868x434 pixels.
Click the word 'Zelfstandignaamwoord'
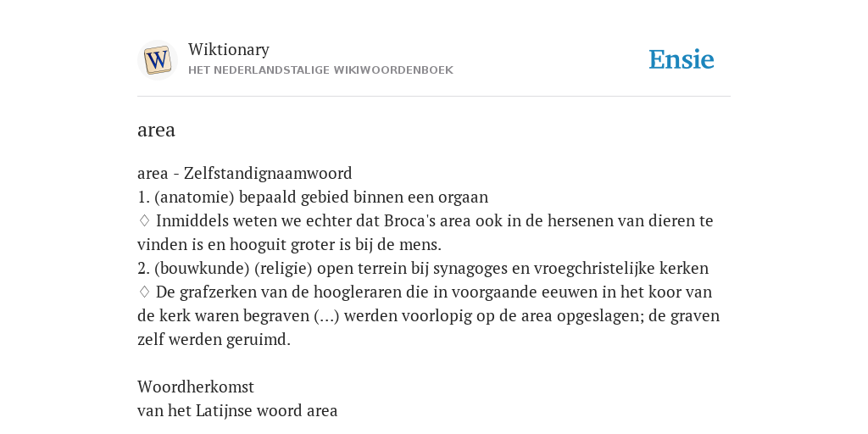tap(268, 173)
